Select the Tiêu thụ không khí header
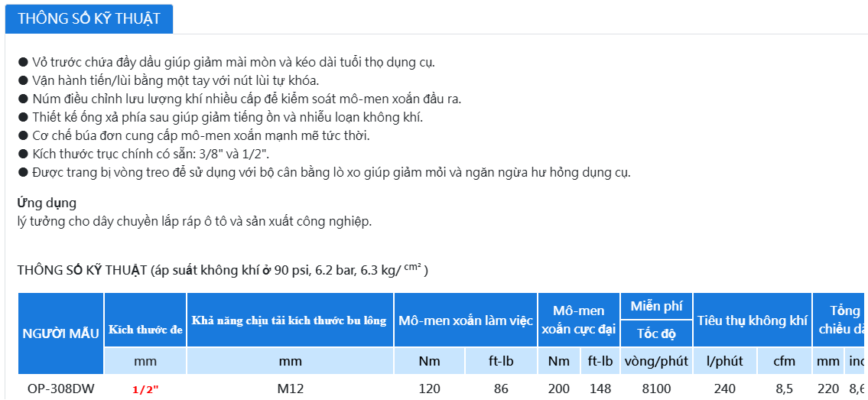 [753, 320]
